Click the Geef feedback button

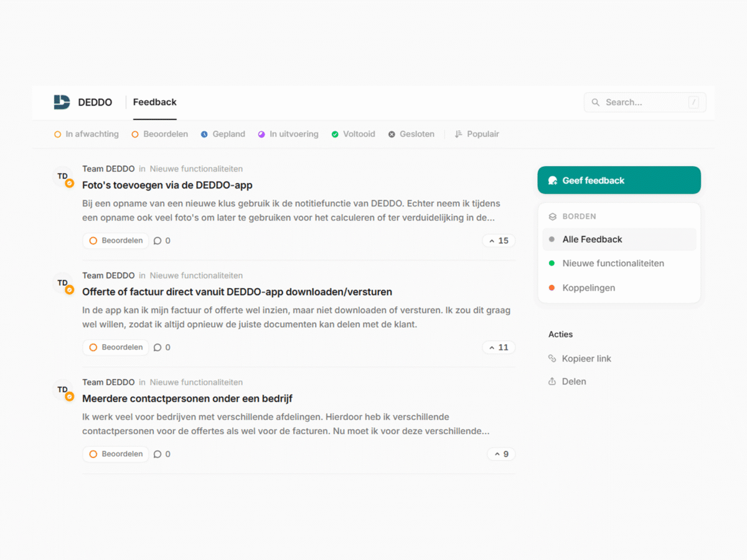point(619,180)
